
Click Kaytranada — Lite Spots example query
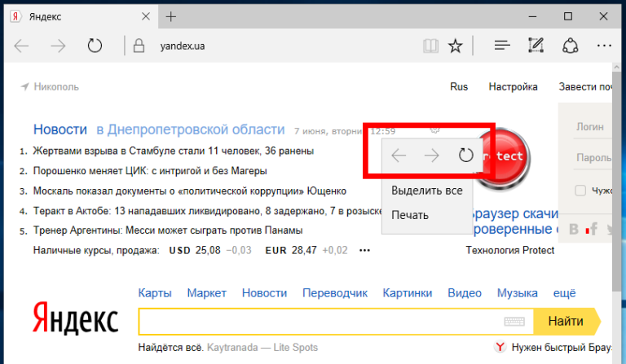[x=262, y=348]
